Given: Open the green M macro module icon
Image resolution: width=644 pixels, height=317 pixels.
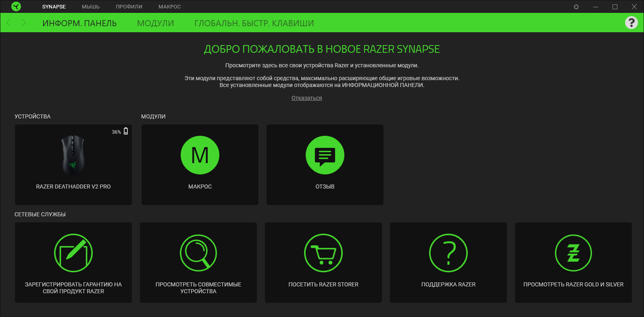Looking at the screenshot, I should pyautogui.click(x=200, y=155).
